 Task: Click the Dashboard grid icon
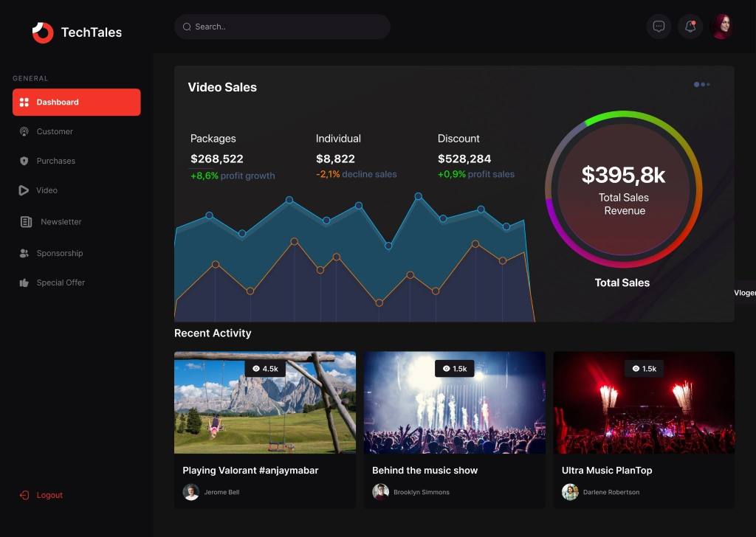pyautogui.click(x=24, y=102)
